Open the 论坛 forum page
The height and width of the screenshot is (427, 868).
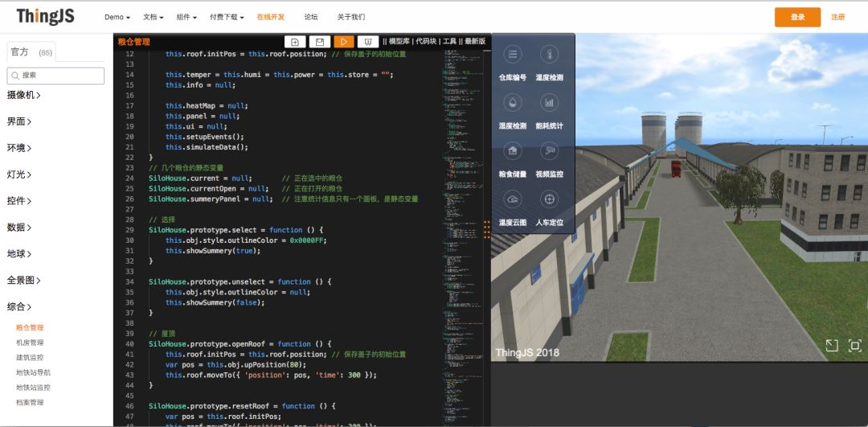pyautogui.click(x=311, y=17)
